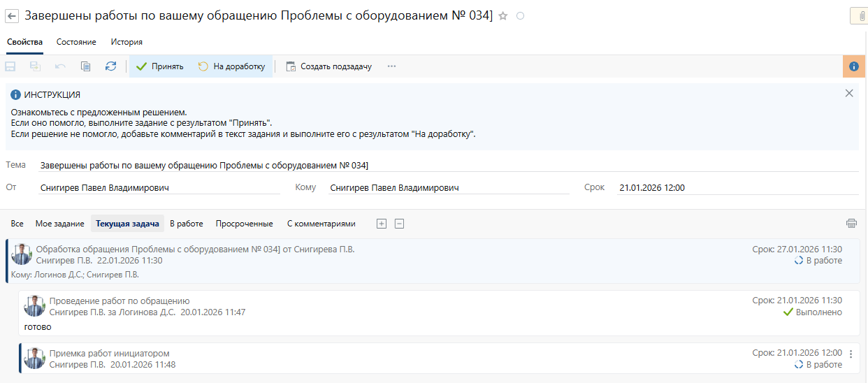The image size is (868, 383).
Task: Click the back arrow next to the title
Action: coord(12,16)
